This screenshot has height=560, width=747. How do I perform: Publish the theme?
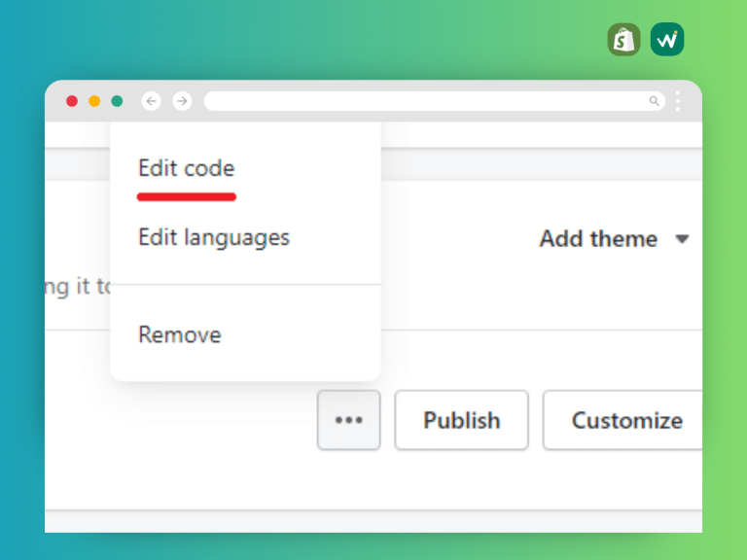pos(462,420)
